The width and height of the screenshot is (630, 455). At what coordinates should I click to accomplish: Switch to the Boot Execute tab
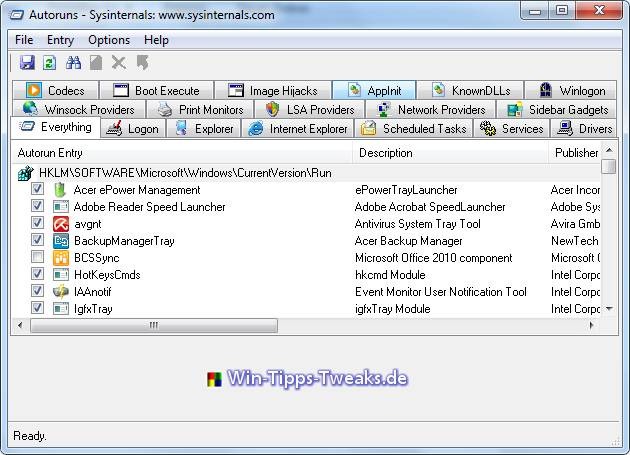tap(156, 90)
